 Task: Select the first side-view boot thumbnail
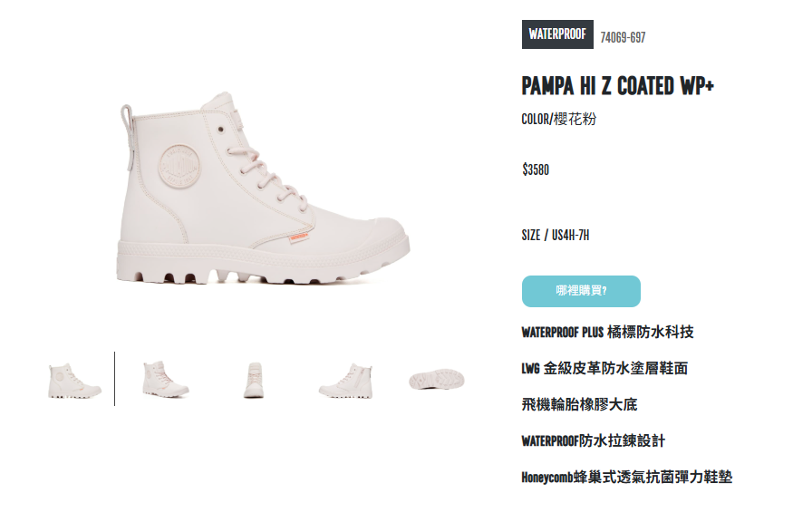coord(74,381)
